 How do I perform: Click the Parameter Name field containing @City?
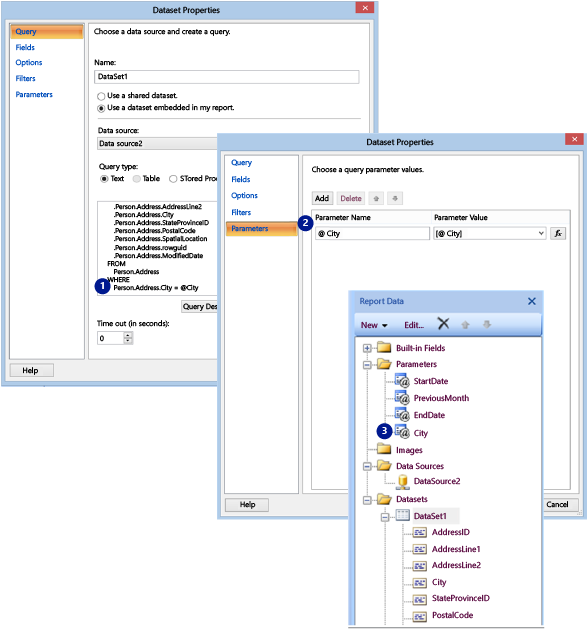[x=372, y=234]
